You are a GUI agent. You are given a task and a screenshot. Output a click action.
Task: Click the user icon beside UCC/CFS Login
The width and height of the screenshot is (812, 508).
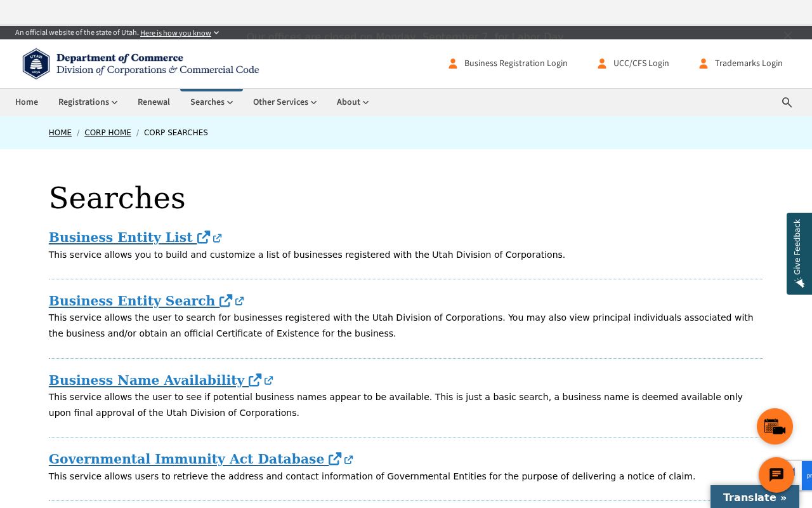[602, 63]
